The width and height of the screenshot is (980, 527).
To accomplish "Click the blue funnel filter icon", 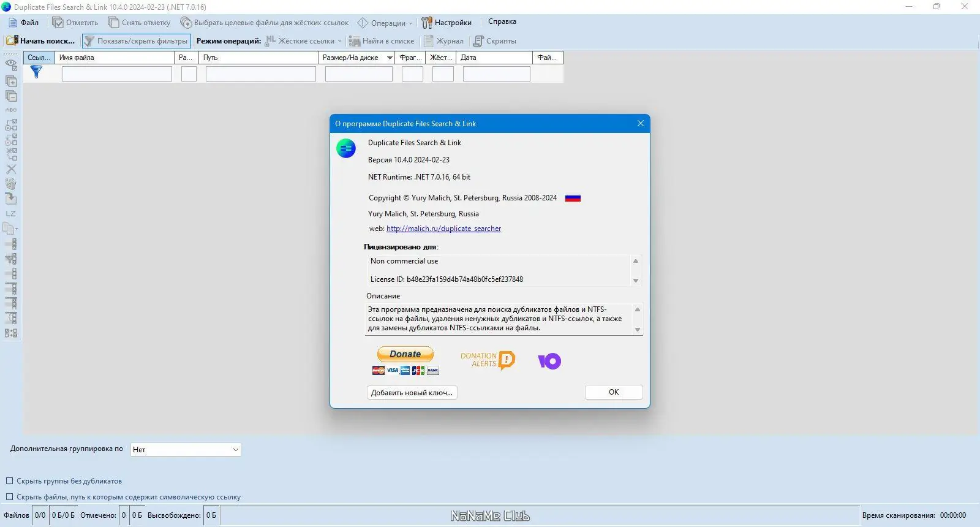I will coord(37,72).
